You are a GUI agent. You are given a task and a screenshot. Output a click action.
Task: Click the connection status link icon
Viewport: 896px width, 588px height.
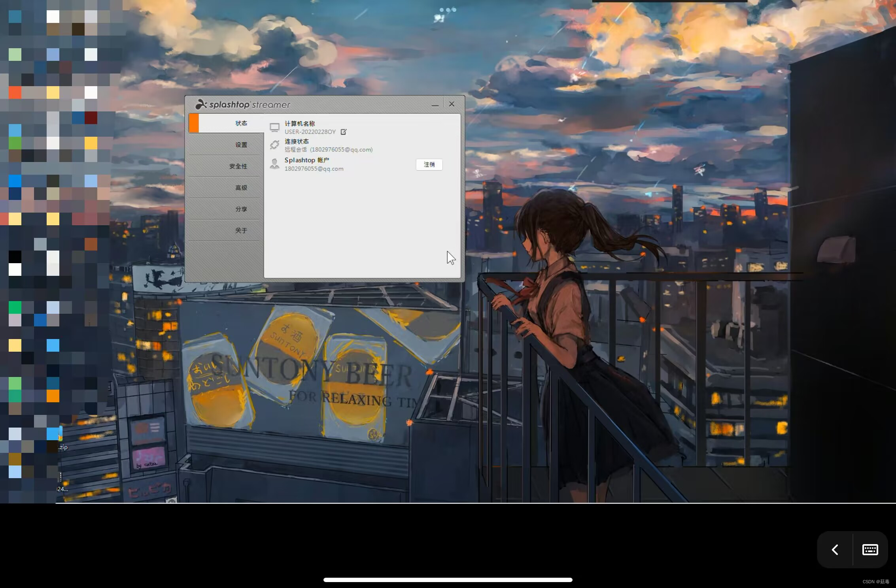(274, 145)
